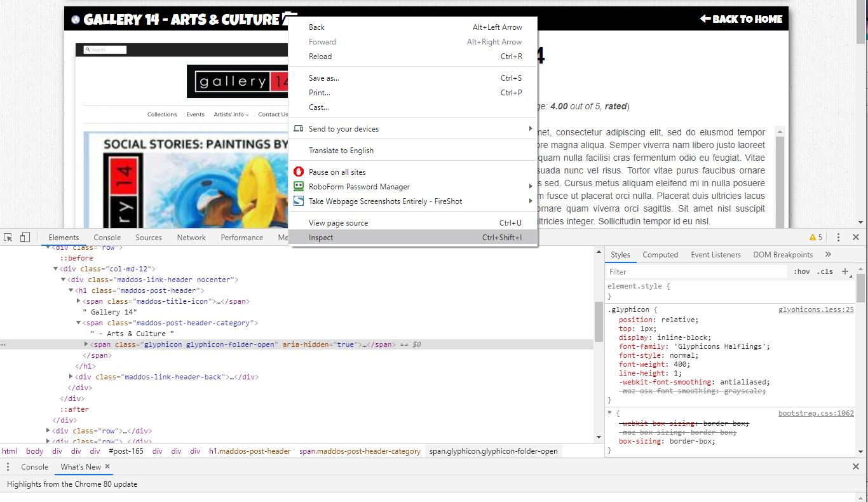
Task: Collapse the col-md-12 div in Elements tree
Action: pyautogui.click(x=56, y=268)
